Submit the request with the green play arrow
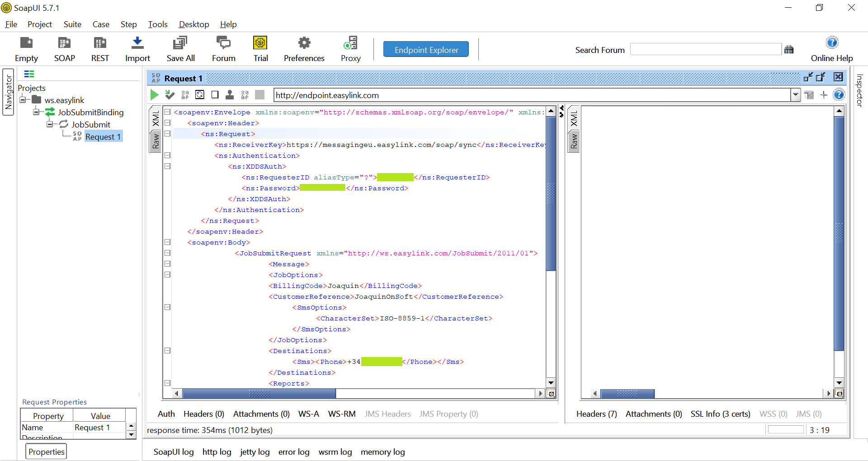The image size is (868, 461). [x=154, y=94]
